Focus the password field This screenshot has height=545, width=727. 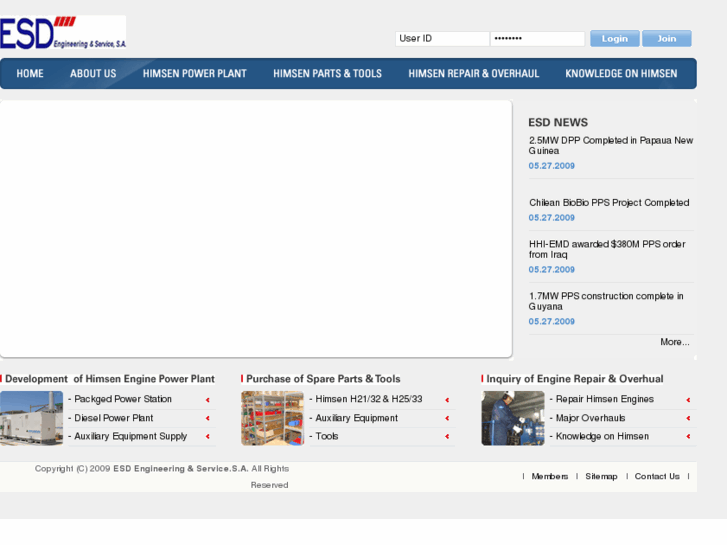(x=537, y=38)
